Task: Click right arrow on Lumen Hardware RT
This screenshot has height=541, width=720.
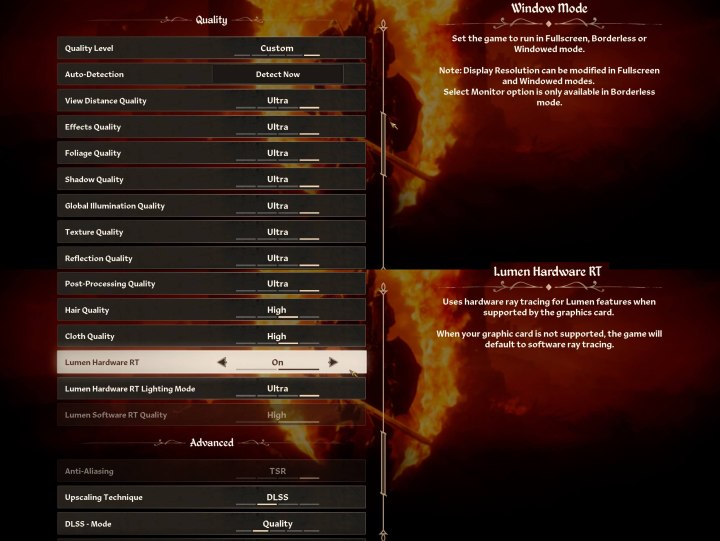Action: (x=333, y=362)
